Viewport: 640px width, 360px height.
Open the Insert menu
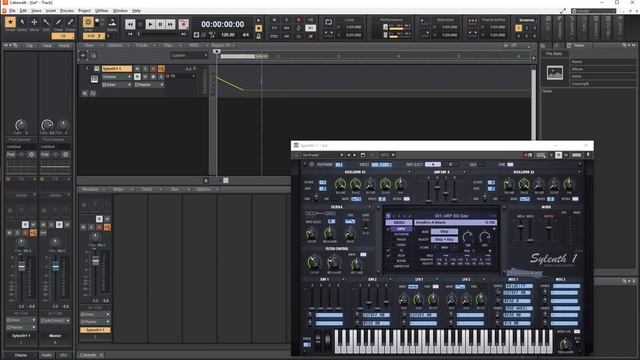(51, 11)
